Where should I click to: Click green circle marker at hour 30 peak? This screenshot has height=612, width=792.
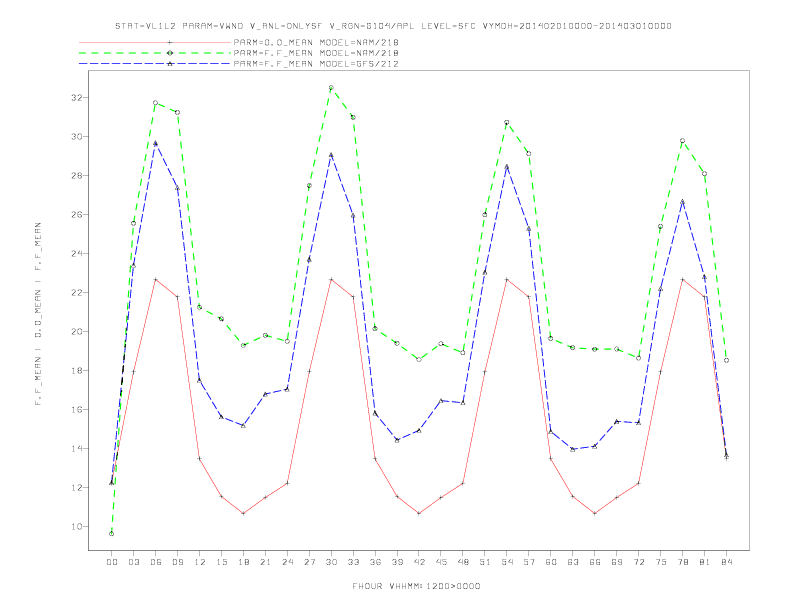(x=331, y=88)
